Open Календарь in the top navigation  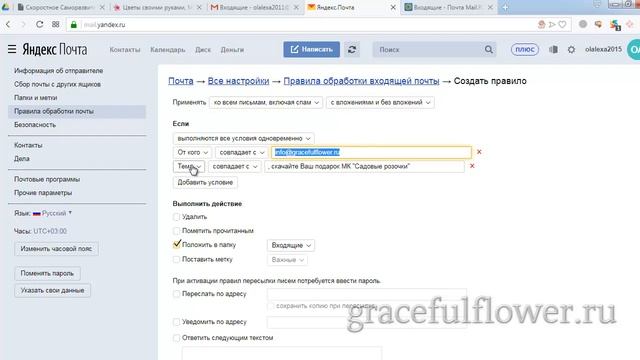pos(168,49)
